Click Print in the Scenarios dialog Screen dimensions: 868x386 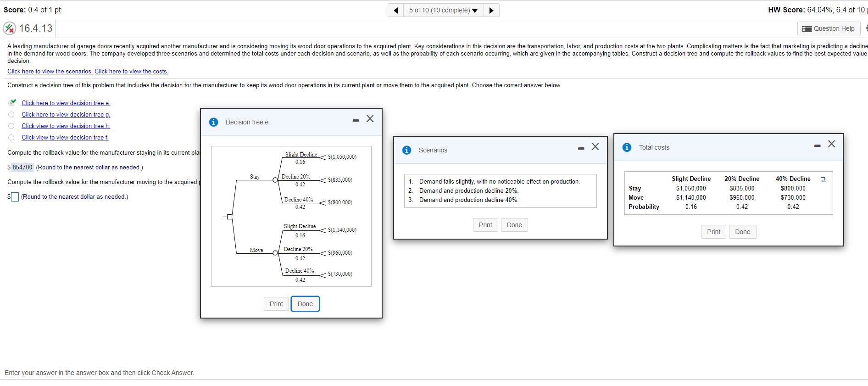coord(485,225)
